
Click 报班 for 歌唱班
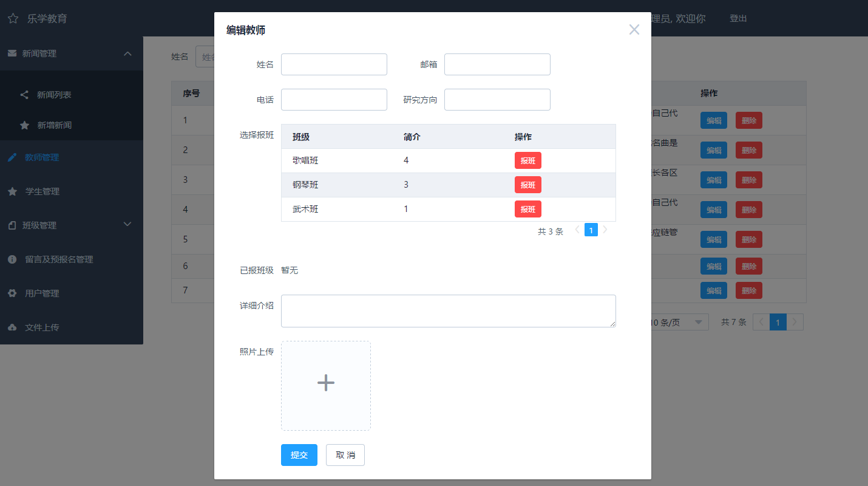coord(528,160)
